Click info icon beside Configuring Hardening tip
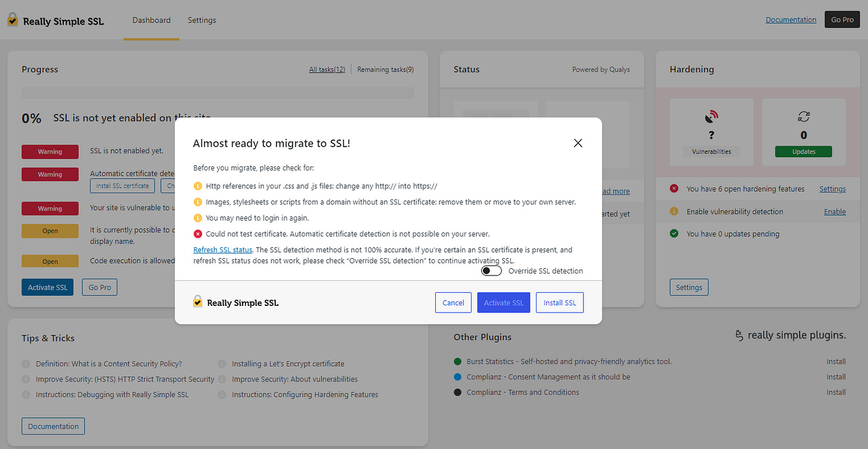 tap(222, 395)
